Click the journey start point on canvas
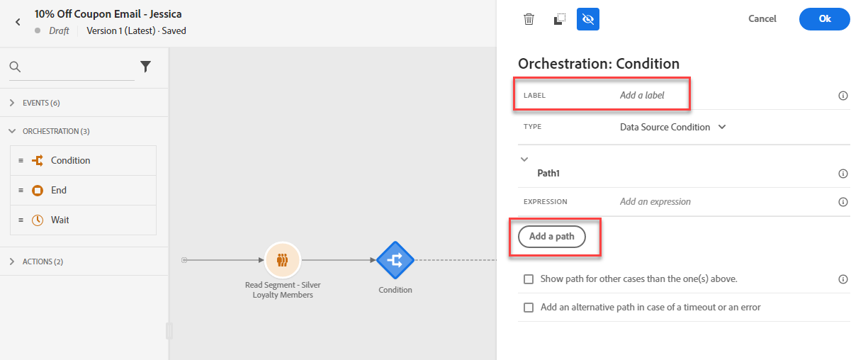This screenshot has height=360, width=868. pyautogui.click(x=184, y=260)
